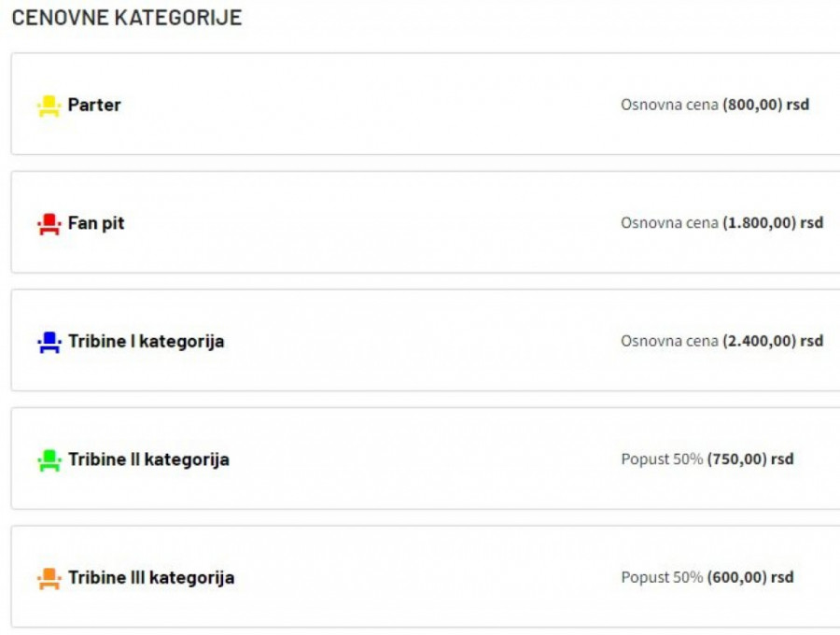
Task: Choose Tribine II kategorija label
Action: click(148, 460)
